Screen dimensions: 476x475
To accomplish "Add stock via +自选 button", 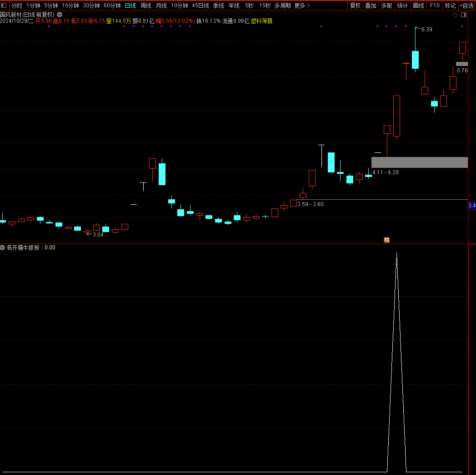I will [x=466, y=5].
